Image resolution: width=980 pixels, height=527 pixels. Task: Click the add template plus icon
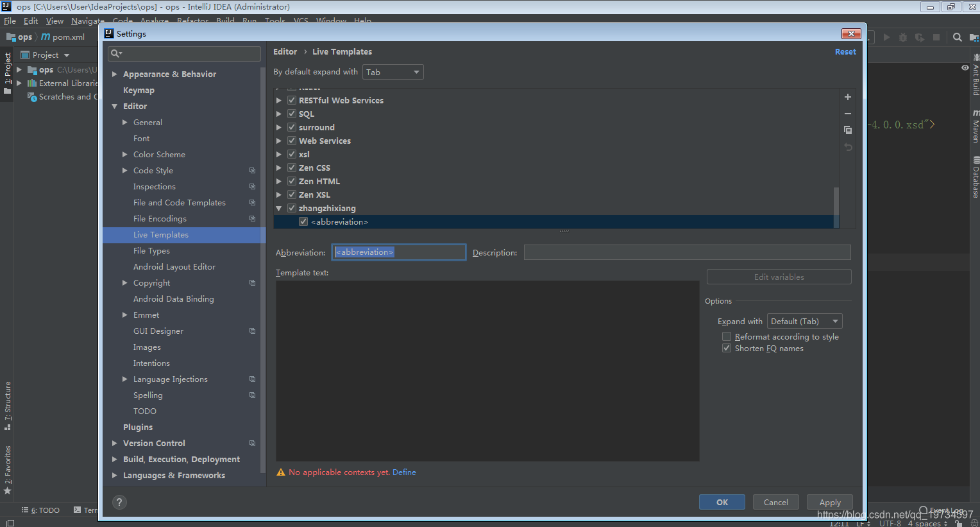847,97
